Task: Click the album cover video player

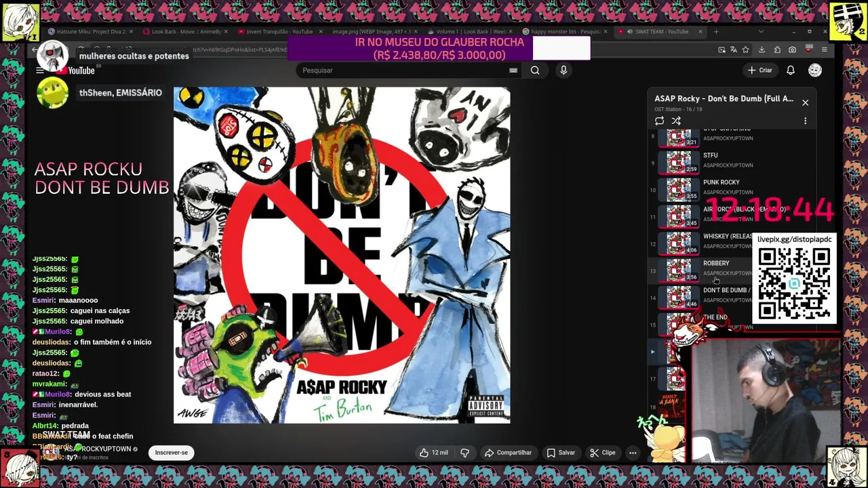Action: pos(342,255)
